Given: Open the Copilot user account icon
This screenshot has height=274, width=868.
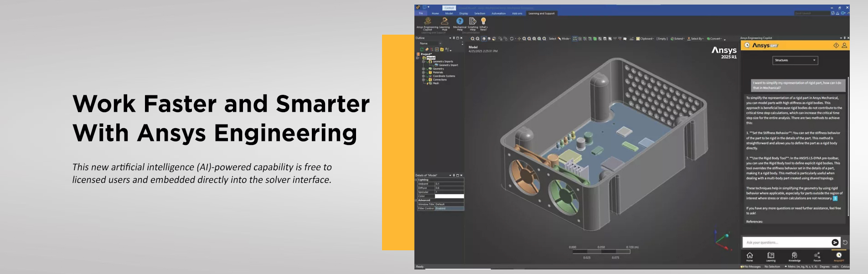Looking at the screenshot, I should coord(844,46).
